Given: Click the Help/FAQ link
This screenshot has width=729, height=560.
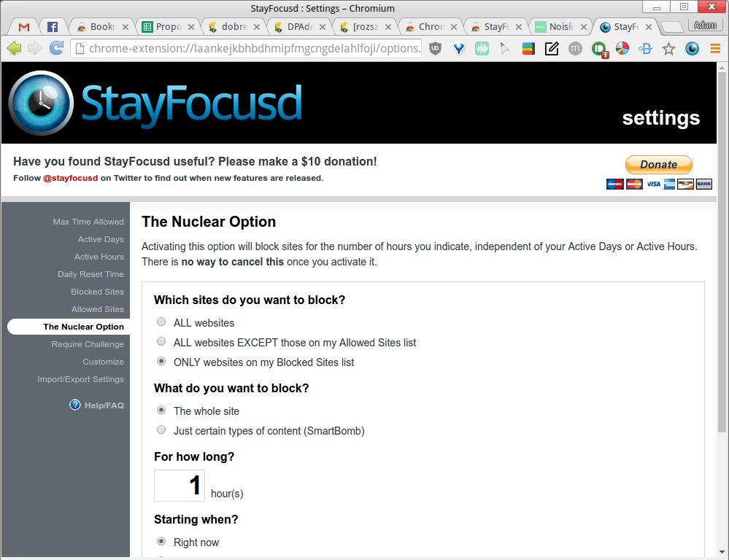Looking at the screenshot, I should point(104,405).
